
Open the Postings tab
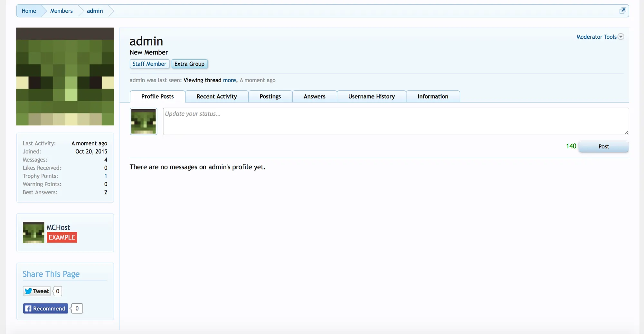coord(270,96)
